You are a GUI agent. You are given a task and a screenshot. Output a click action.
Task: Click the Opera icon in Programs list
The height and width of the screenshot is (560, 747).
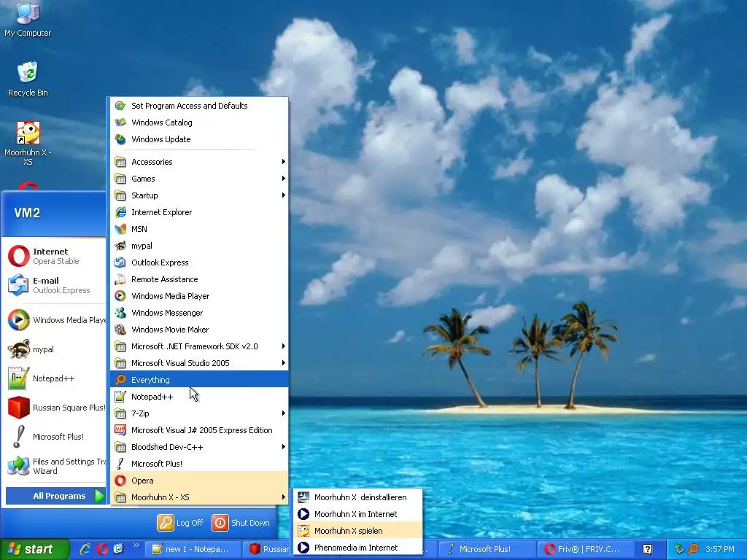[120, 481]
